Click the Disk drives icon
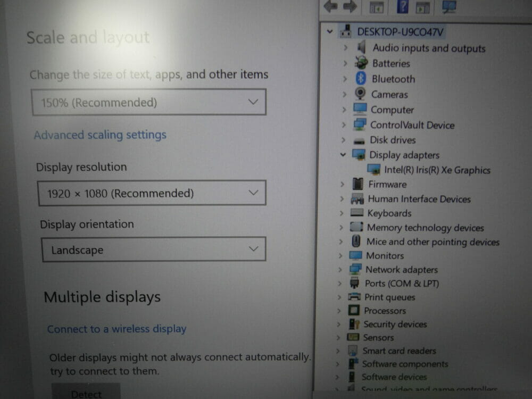Screen dimensions: 532x399 pyautogui.click(x=359, y=141)
